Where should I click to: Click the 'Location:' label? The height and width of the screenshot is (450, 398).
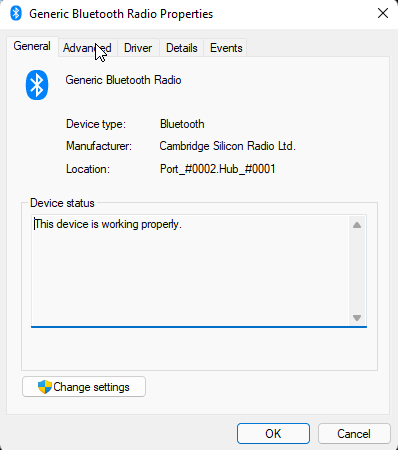click(x=88, y=169)
